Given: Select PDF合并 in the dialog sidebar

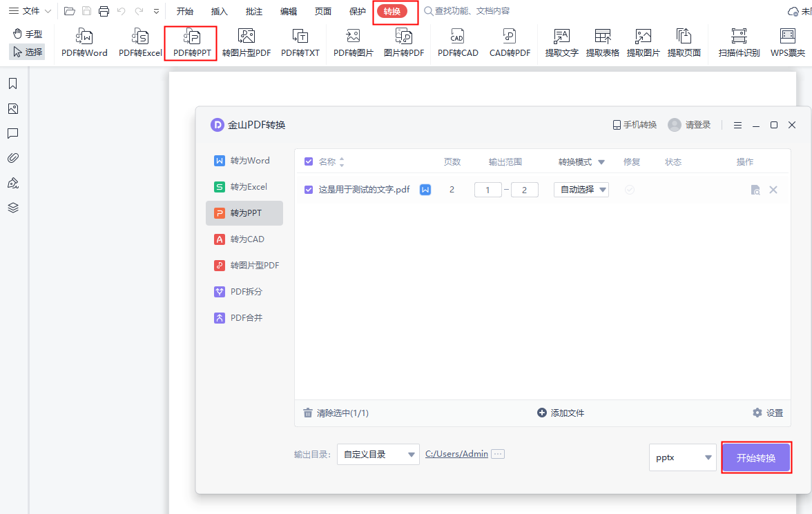Looking at the screenshot, I should [x=244, y=318].
